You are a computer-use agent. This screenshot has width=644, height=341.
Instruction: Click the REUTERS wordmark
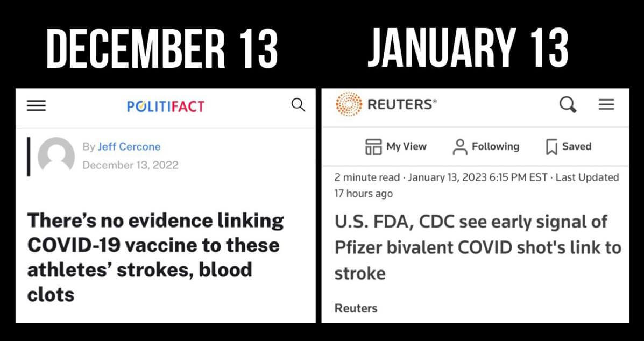coord(402,104)
